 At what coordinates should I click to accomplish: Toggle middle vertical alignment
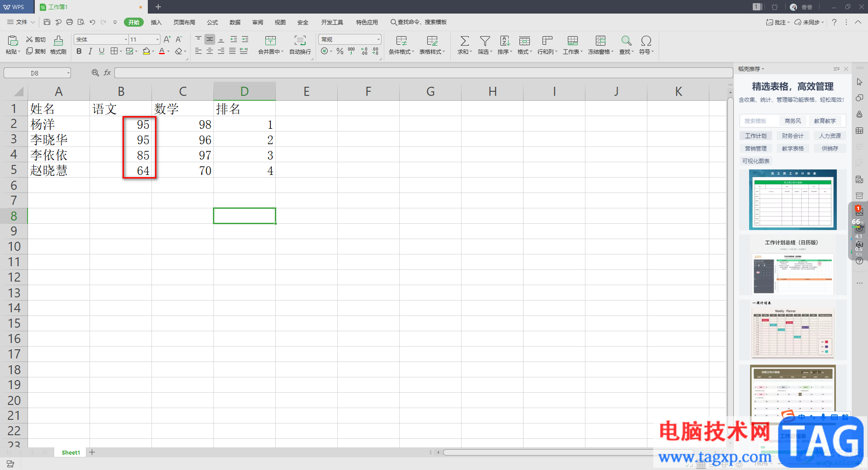[210, 40]
